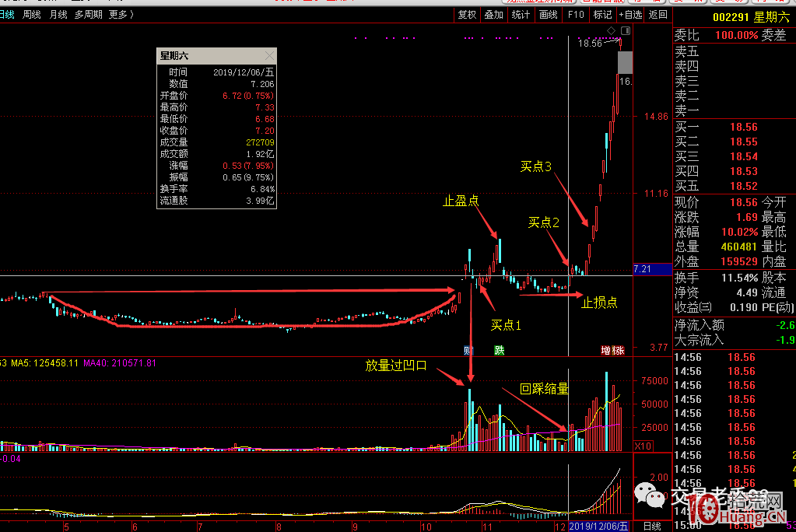This screenshot has height=532, width=796.
Task: Open F10 company information
Action: (x=576, y=15)
